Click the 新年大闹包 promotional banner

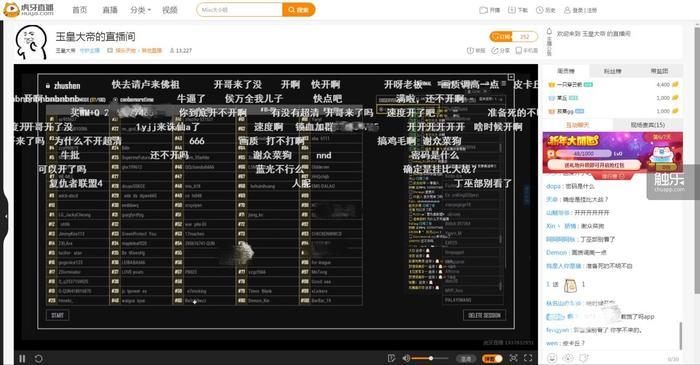(x=612, y=153)
